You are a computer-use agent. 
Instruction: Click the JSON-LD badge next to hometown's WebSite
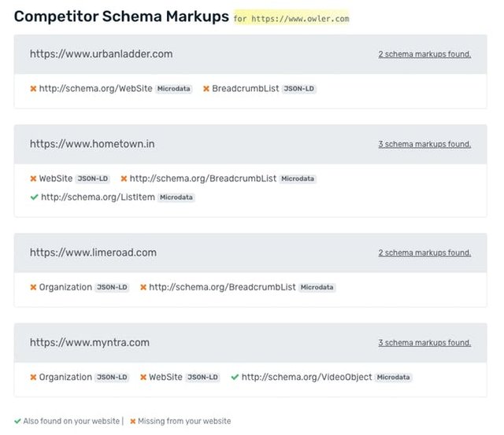tap(93, 179)
